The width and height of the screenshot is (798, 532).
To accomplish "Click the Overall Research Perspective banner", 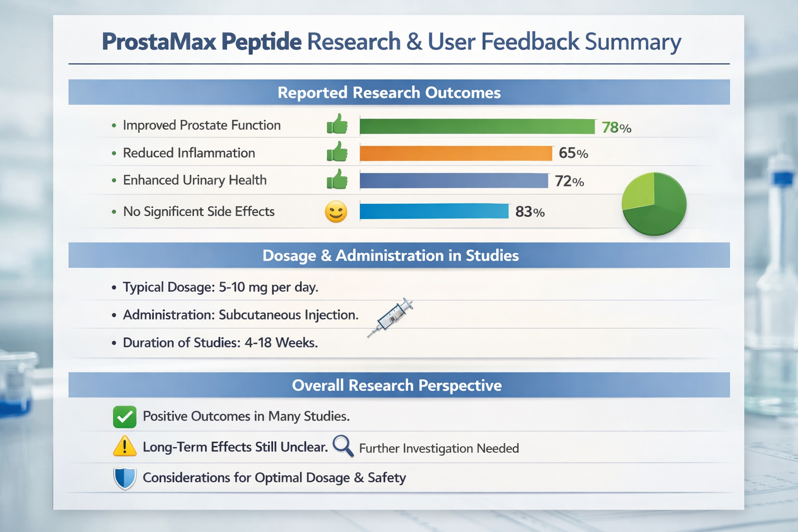I will click(x=397, y=385).
